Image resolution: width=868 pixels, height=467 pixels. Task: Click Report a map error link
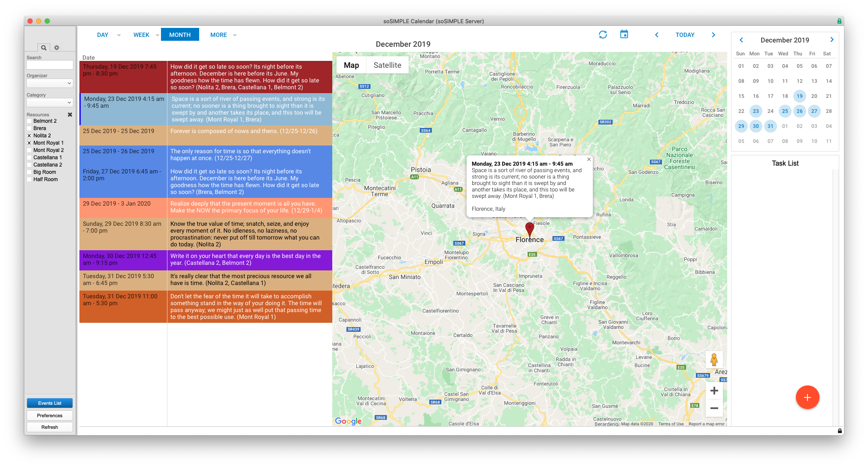(707, 424)
